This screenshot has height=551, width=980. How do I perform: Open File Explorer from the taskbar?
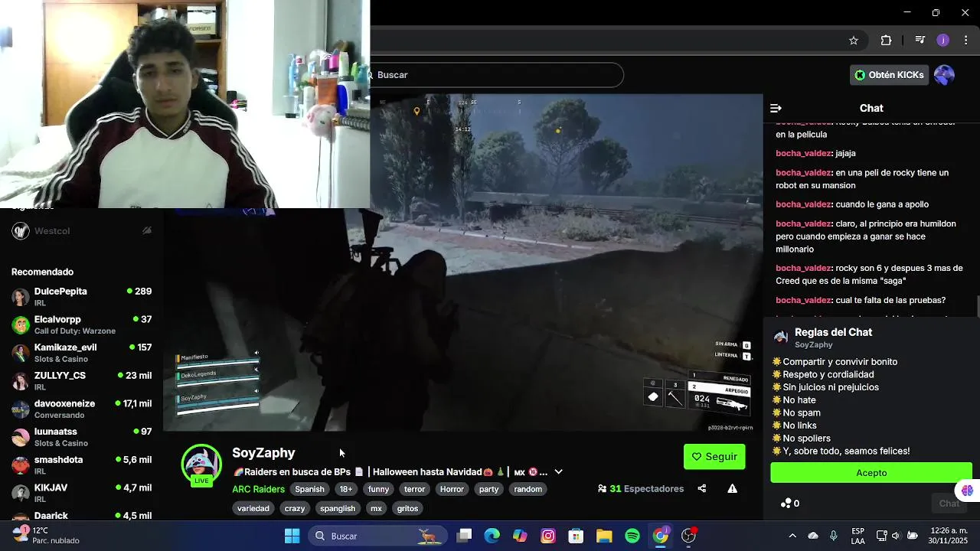(x=604, y=536)
